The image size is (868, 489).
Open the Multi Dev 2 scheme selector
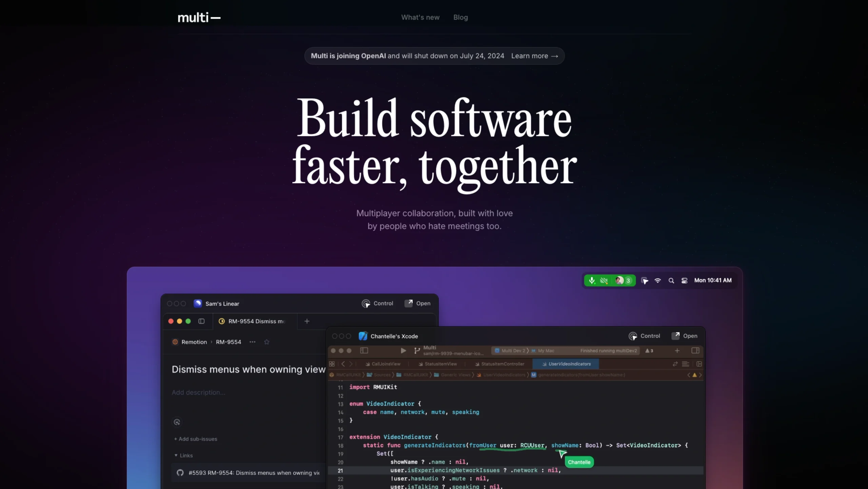510,351
